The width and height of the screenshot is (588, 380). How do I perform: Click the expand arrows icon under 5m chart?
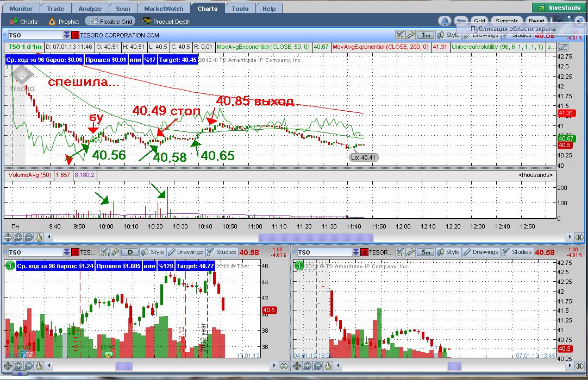(x=580, y=366)
